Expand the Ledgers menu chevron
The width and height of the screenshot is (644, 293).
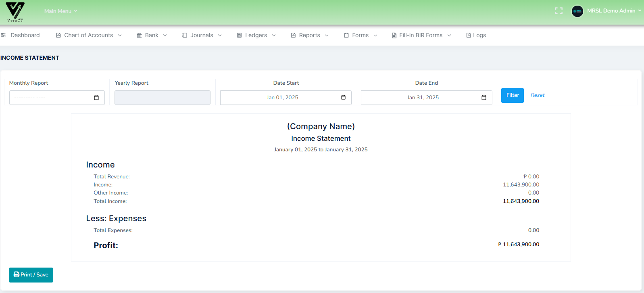tap(274, 36)
